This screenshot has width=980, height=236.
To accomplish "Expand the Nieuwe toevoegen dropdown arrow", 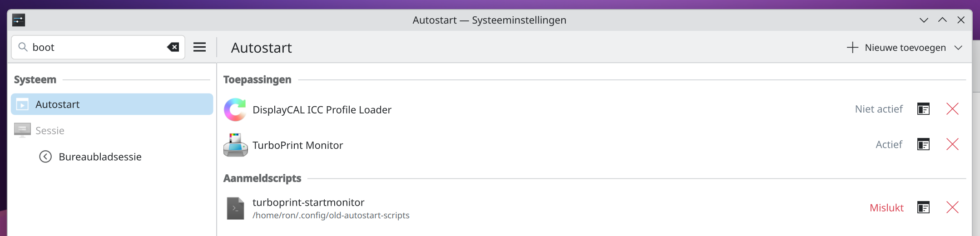I will (x=958, y=48).
